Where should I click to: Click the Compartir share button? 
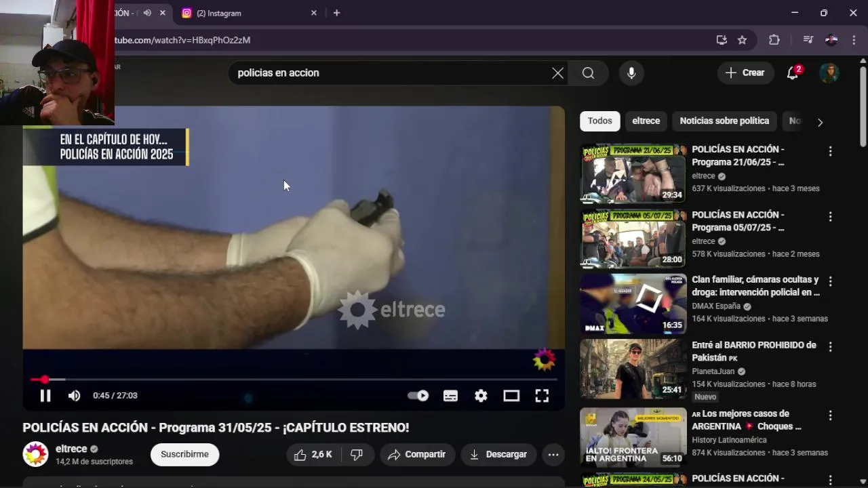(417, 455)
